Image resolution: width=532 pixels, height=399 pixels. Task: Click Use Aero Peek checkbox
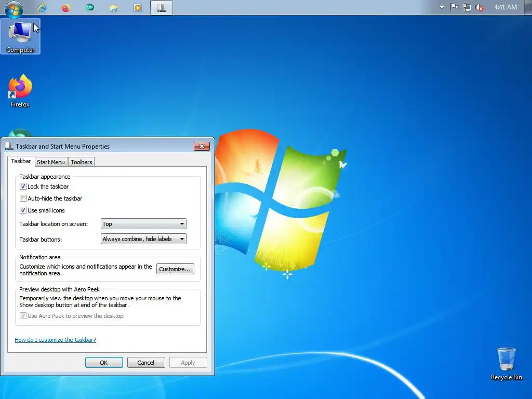pos(23,316)
